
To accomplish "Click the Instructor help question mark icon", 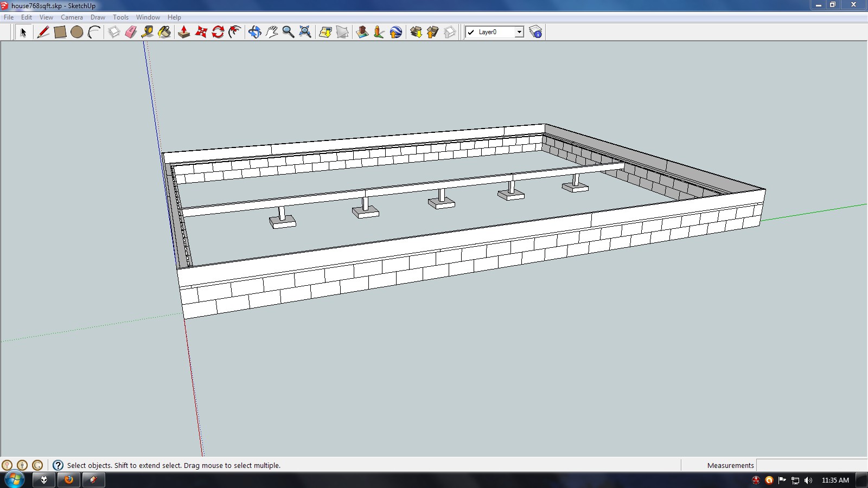I will click(x=58, y=465).
